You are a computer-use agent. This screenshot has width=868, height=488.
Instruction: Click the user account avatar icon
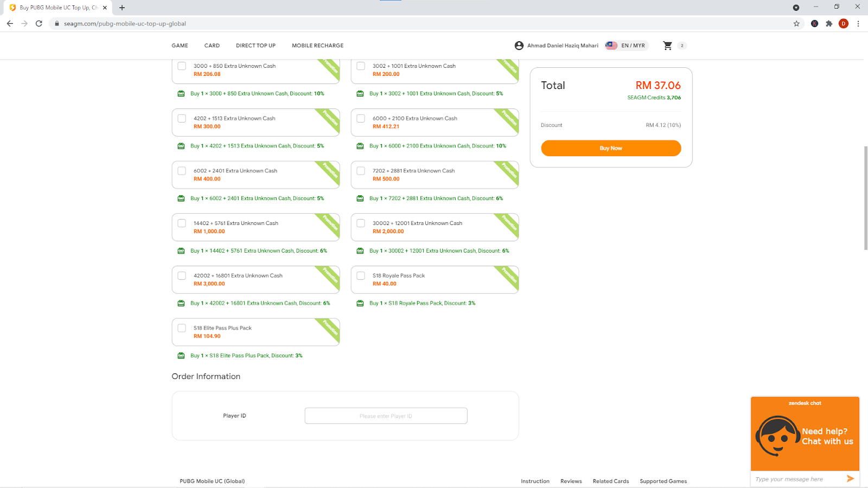[519, 46]
